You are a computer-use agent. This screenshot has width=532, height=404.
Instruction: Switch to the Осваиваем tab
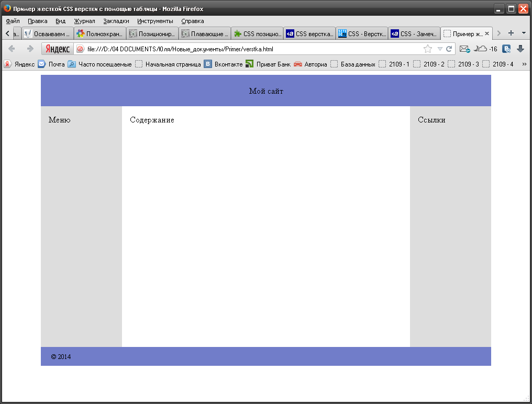(48, 33)
